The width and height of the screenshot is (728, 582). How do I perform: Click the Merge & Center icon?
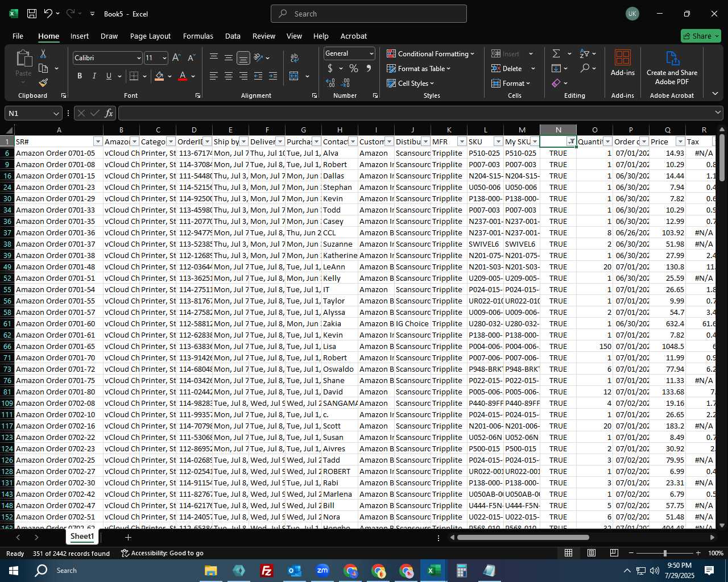294,76
